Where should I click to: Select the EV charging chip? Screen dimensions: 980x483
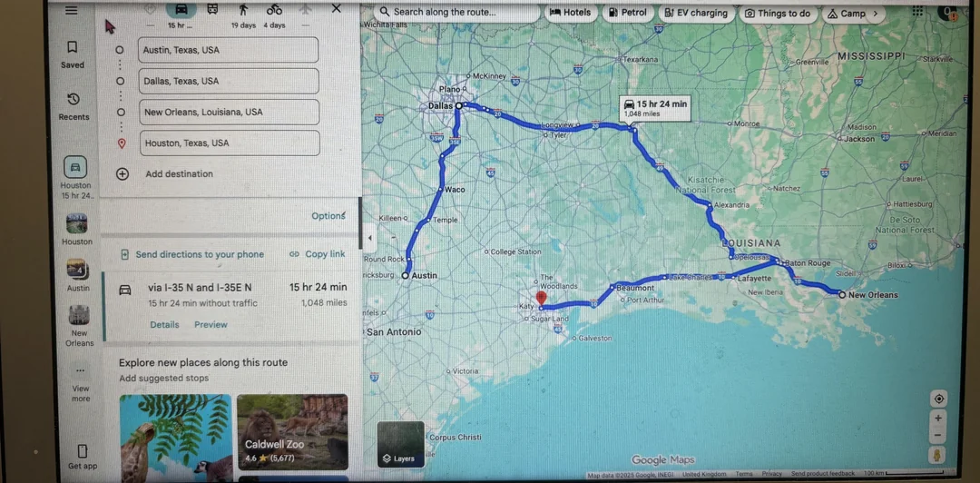coord(695,14)
